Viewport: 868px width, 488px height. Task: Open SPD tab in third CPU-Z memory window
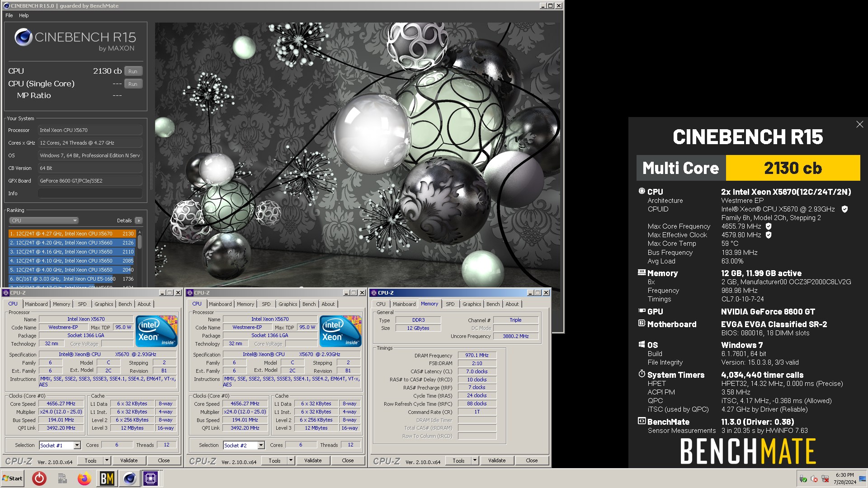tap(450, 304)
